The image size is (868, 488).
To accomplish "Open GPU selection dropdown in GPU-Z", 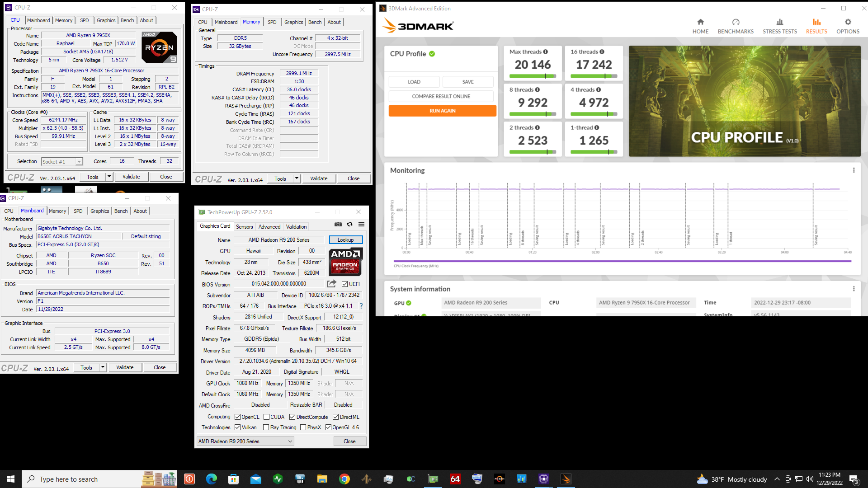I will pyautogui.click(x=245, y=441).
